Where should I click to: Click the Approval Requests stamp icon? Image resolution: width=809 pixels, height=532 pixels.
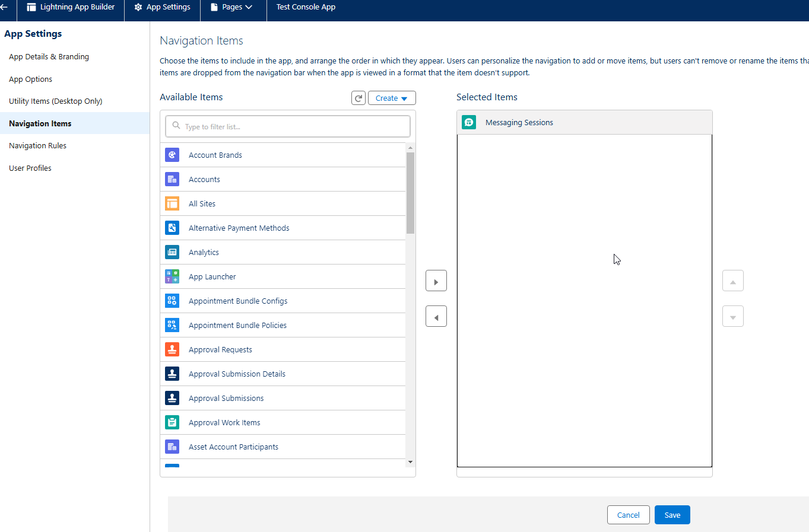pyautogui.click(x=172, y=349)
